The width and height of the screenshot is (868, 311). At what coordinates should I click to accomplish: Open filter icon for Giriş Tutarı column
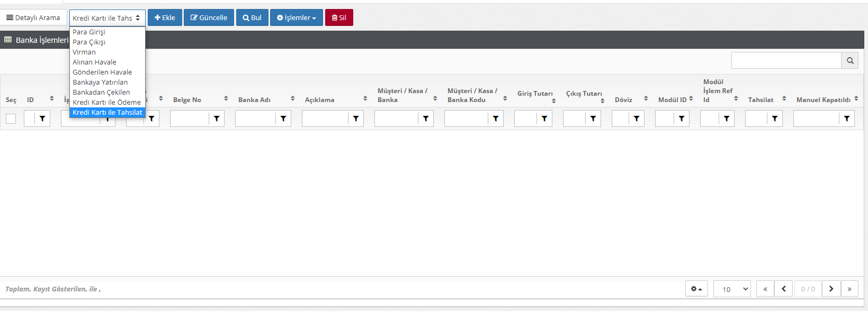(x=544, y=118)
